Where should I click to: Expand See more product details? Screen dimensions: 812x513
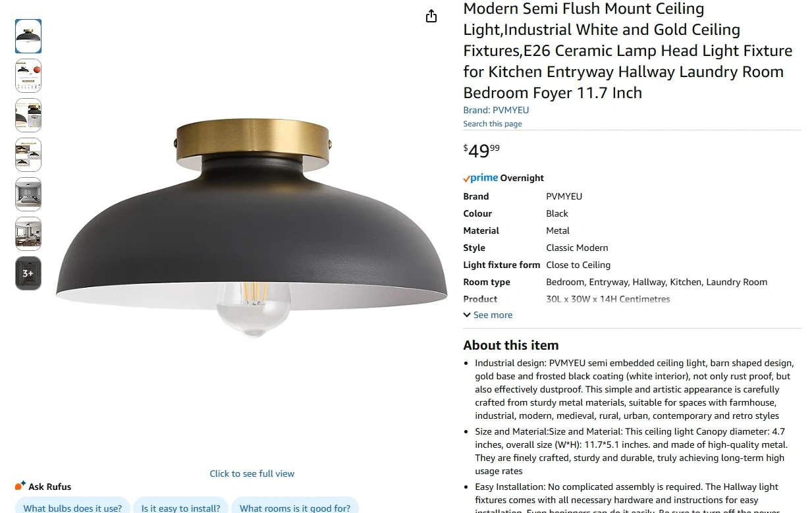coord(488,315)
